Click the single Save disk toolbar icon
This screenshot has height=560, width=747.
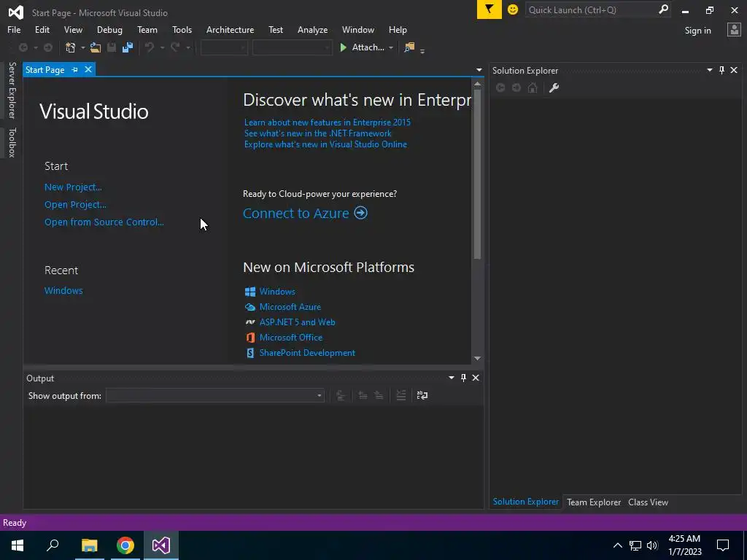coord(112,47)
